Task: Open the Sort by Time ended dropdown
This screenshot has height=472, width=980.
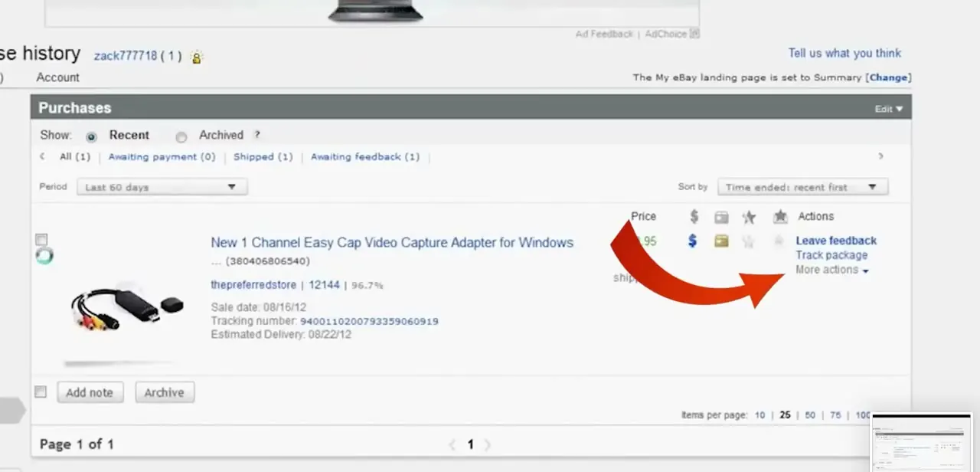Action: coord(802,187)
